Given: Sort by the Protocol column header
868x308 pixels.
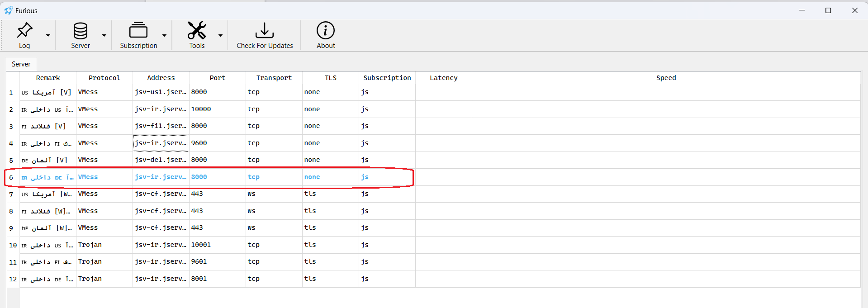Looking at the screenshot, I should (104, 78).
